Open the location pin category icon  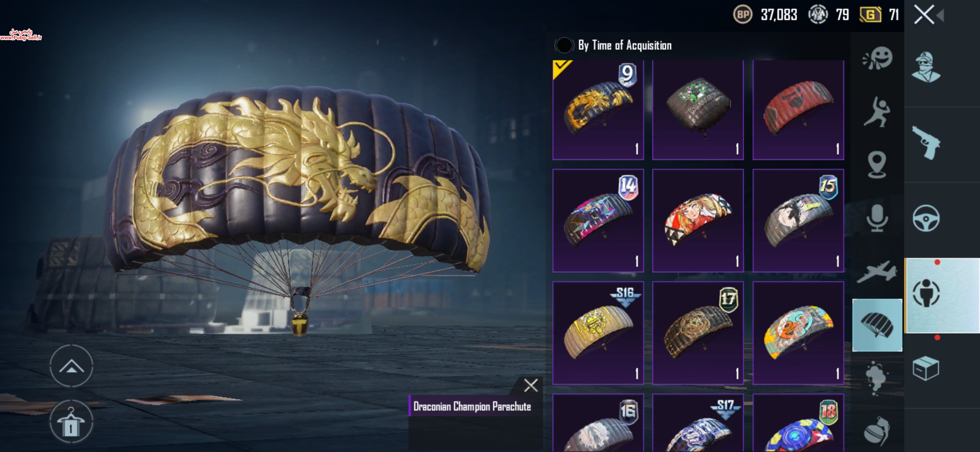[x=877, y=164]
